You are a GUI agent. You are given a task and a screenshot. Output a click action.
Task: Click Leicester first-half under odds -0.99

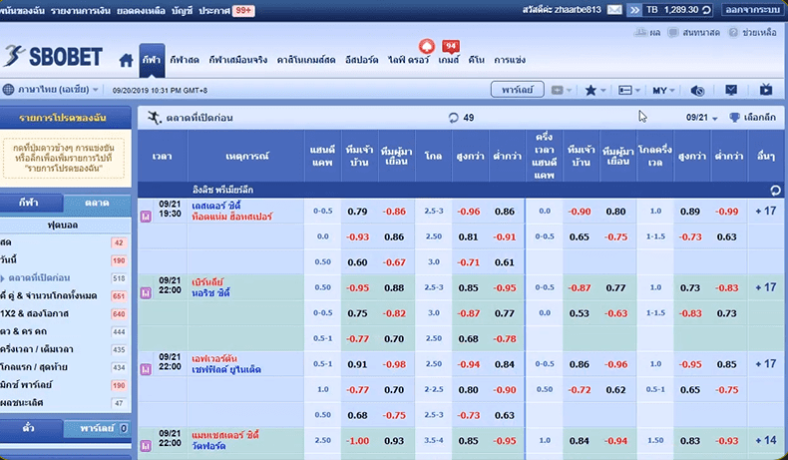coord(727,212)
